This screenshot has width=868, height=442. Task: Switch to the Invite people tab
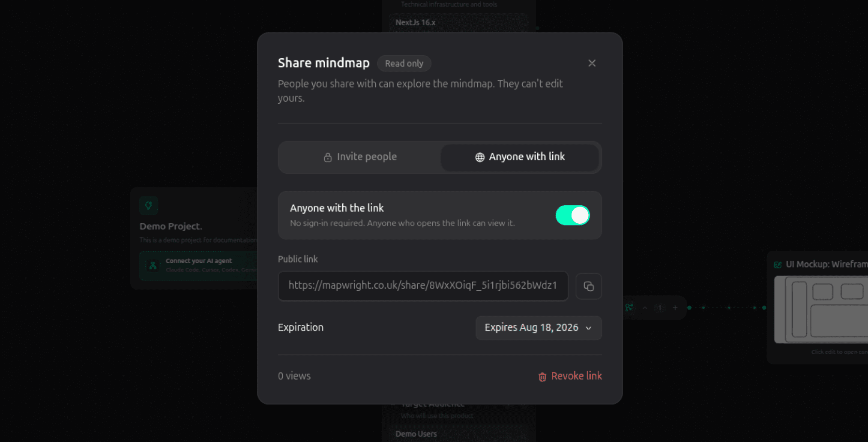point(360,157)
